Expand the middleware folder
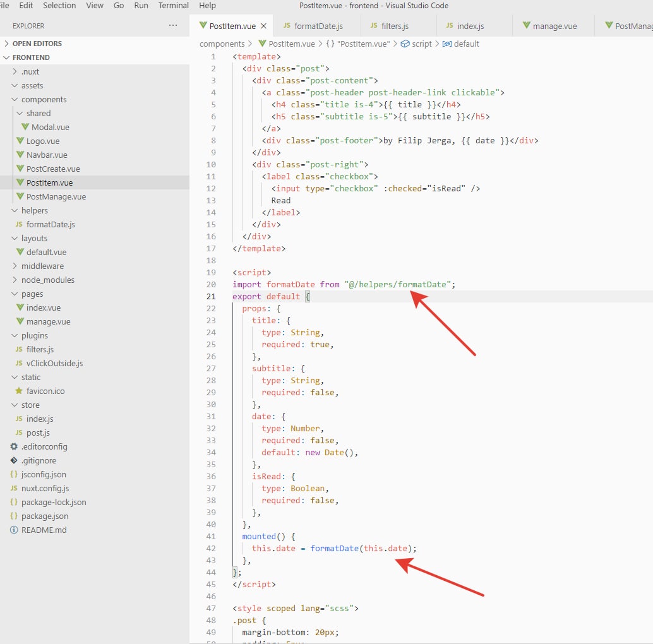This screenshot has width=653, height=644. pos(15,266)
